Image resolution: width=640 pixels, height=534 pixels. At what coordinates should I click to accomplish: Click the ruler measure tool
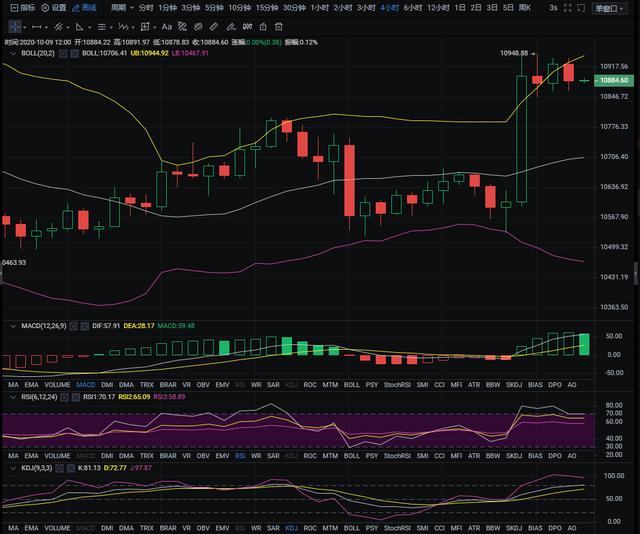[x=213, y=27]
